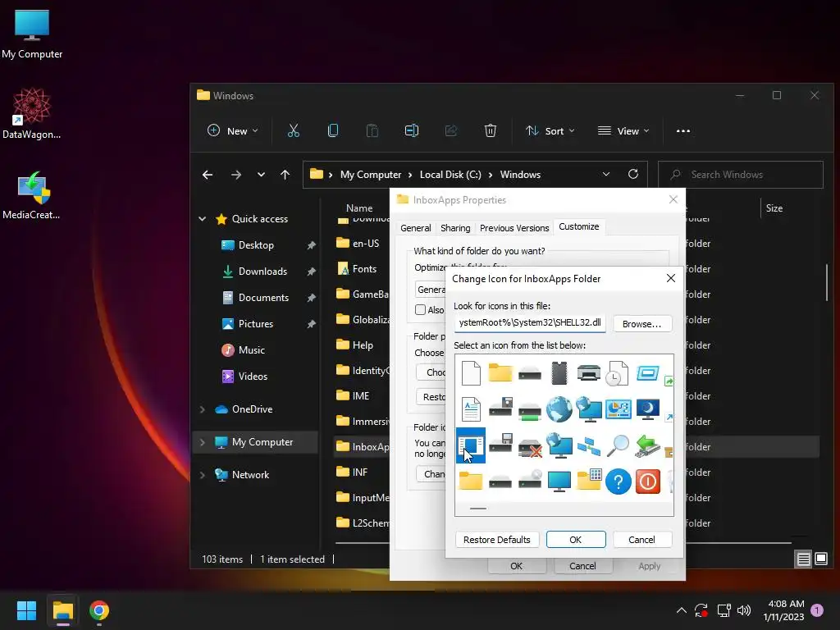
Task: Select the Customize tab
Action: (579, 226)
